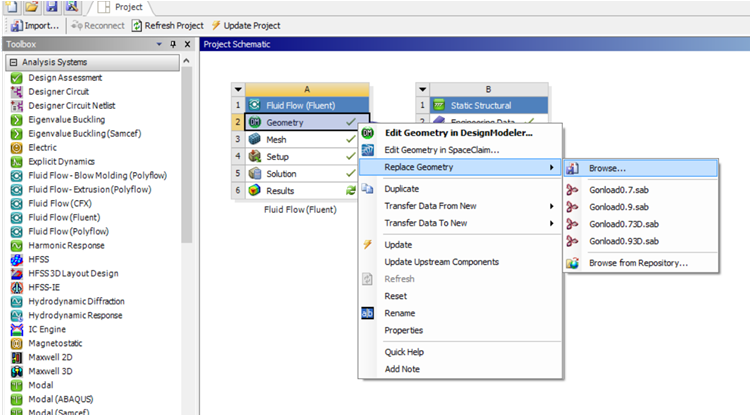
Task: Select Hydrodynamic Diffraction icon in Toolbox
Action: click(17, 302)
